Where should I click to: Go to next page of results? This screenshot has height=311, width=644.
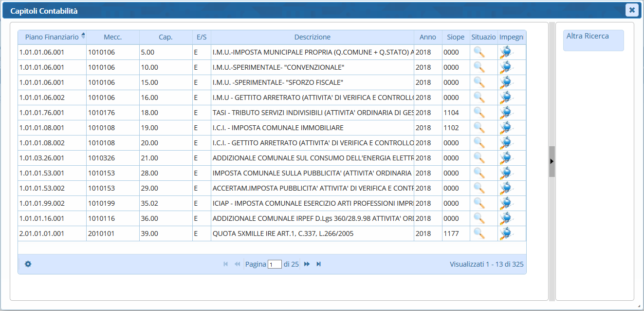(x=307, y=264)
